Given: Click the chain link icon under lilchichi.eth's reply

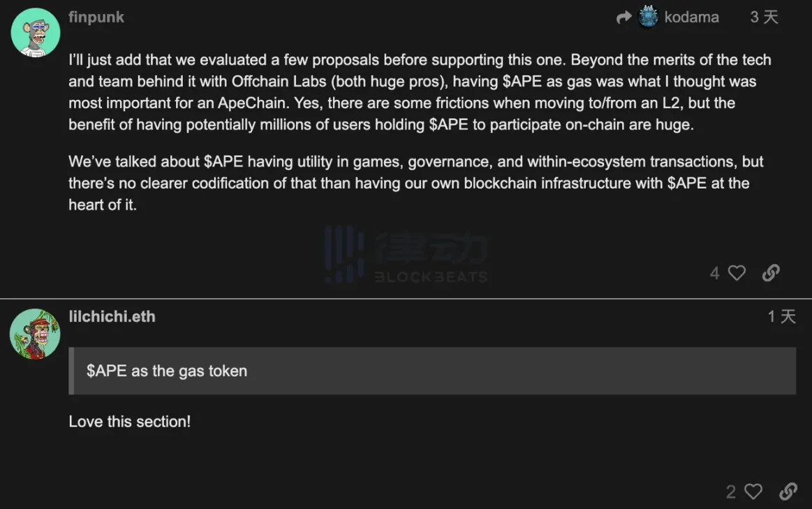Looking at the screenshot, I should (x=788, y=491).
